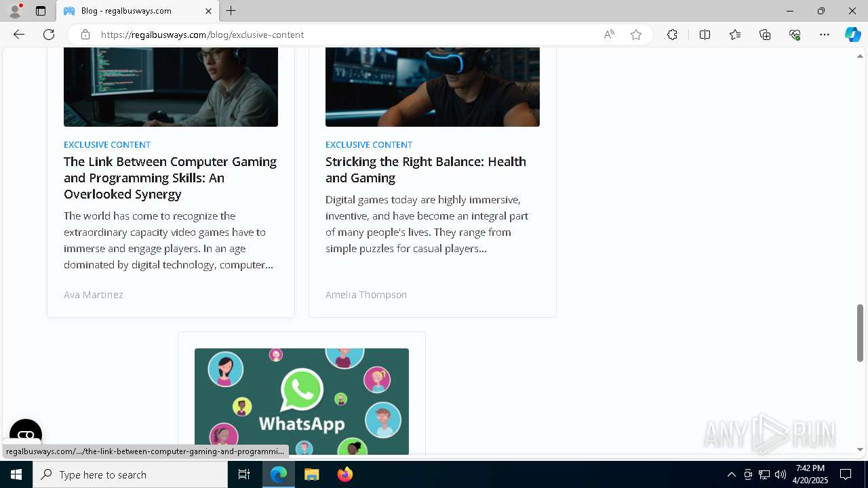Viewport: 868px width, 488px height.
Task: Open a new tab with plus icon
Action: click(231, 11)
